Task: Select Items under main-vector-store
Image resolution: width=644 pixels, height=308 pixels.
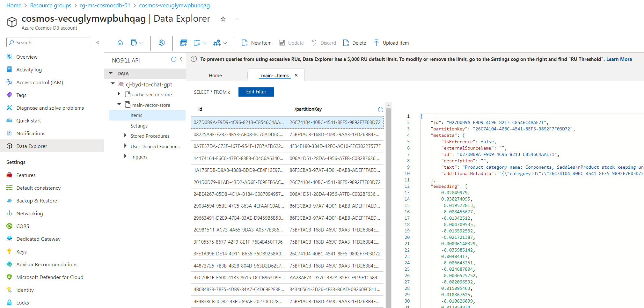Action: click(147, 115)
